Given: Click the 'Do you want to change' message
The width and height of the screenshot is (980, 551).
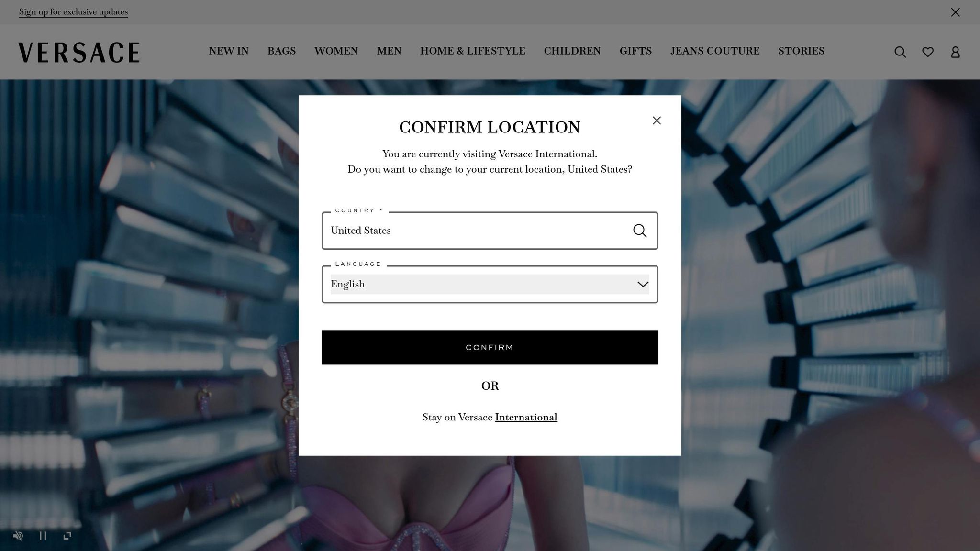Looking at the screenshot, I should point(490,169).
